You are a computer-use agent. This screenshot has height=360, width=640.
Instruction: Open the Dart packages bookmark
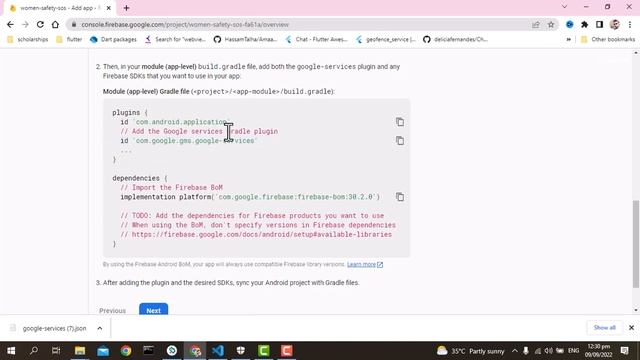(113, 39)
